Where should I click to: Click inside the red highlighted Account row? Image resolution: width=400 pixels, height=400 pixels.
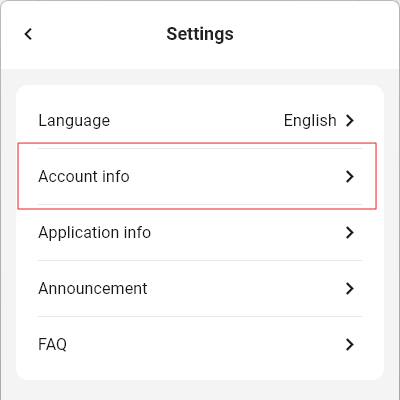(197, 176)
